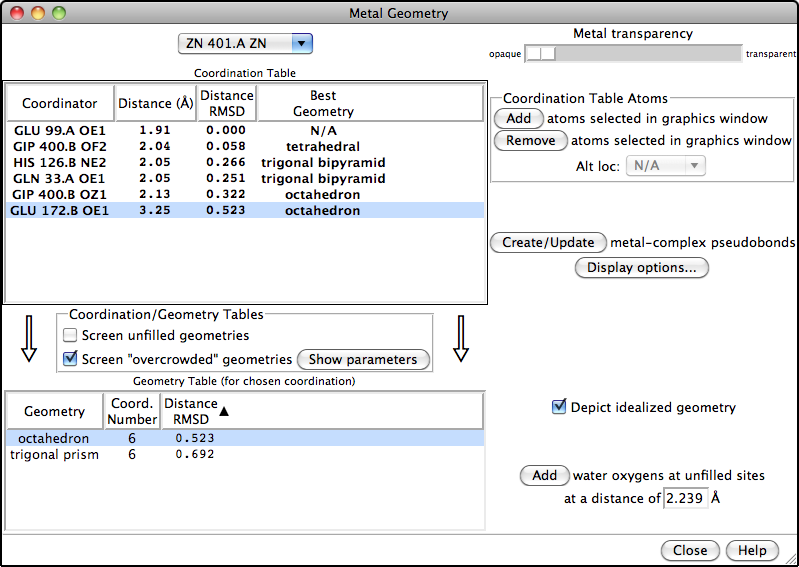Select trigonal prism geometry row
The height and width of the screenshot is (567, 799).
pyautogui.click(x=245, y=454)
